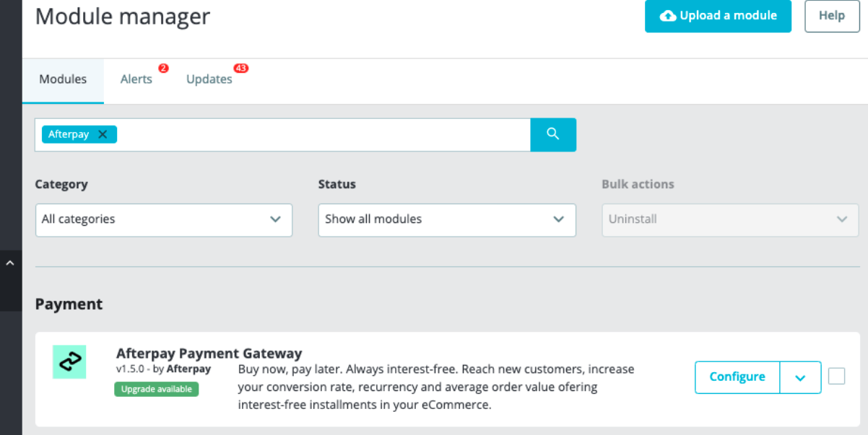868x435 pixels.
Task: Click the cloud icon on Upload a module
Action: pos(668,16)
